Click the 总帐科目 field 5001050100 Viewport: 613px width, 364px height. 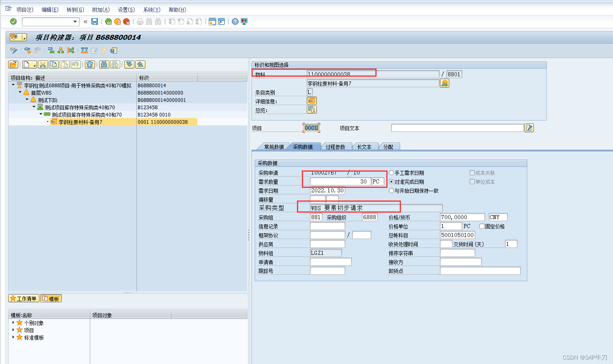(x=457, y=235)
